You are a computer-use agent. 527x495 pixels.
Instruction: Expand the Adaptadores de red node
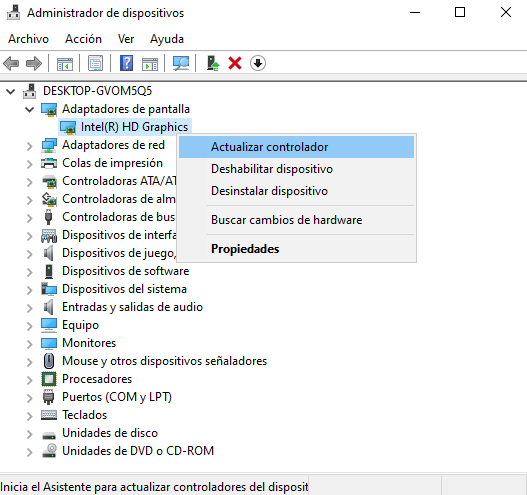pos(30,146)
